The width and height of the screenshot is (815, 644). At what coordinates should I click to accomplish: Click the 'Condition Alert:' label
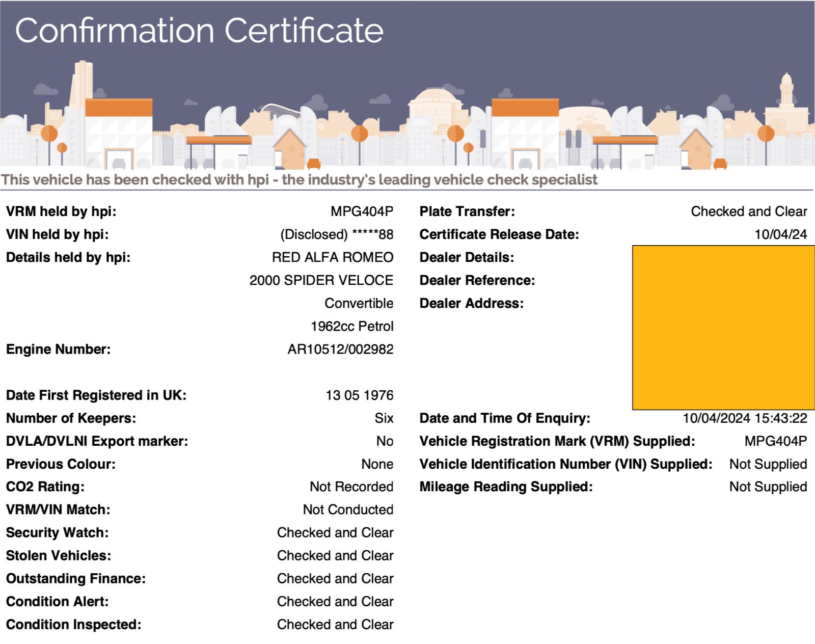[58, 602]
